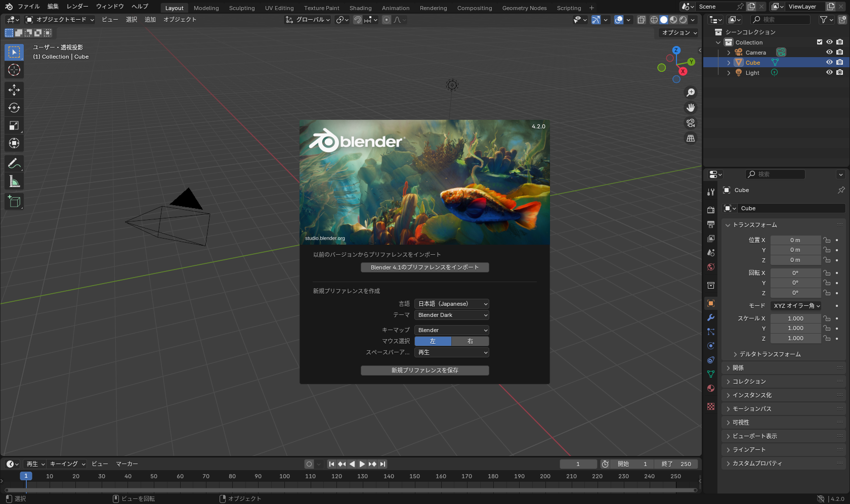Screen dimensions: 850x504
Task: Select right mouse button (右) for selection
Action: click(470, 341)
